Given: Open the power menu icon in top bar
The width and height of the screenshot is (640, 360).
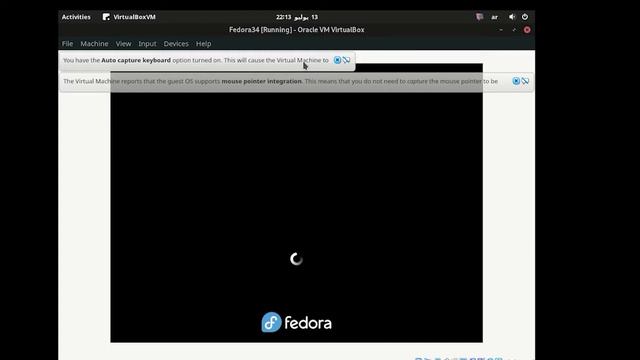Looking at the screenshot, I should pos(525,17).
